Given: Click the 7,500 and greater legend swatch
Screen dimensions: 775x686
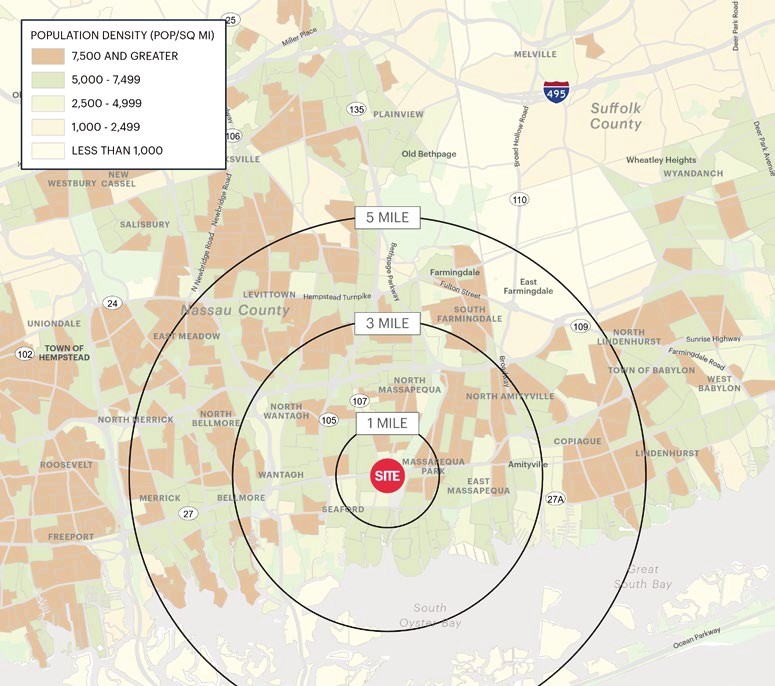Looking at the screenshot, I should 48,56.
